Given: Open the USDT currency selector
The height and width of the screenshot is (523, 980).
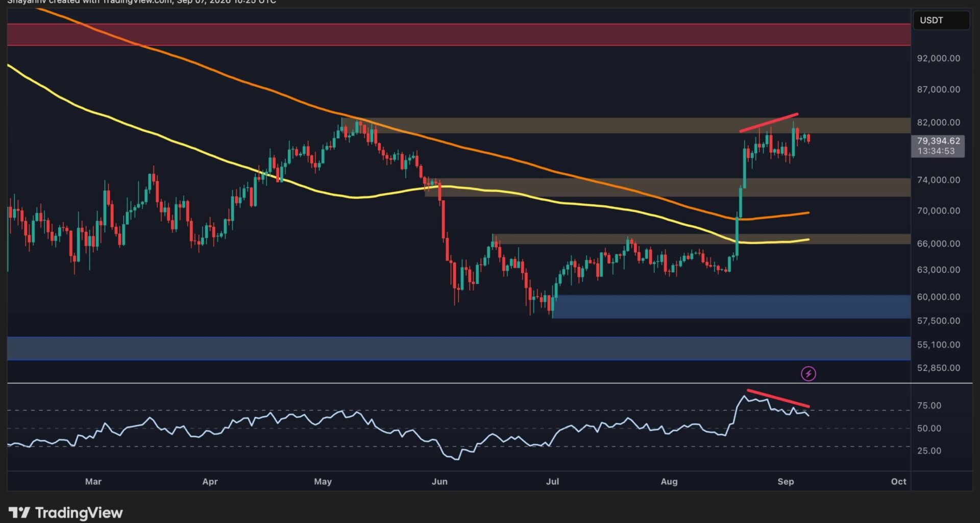Looking at the screenshot, I should [941, 20].
